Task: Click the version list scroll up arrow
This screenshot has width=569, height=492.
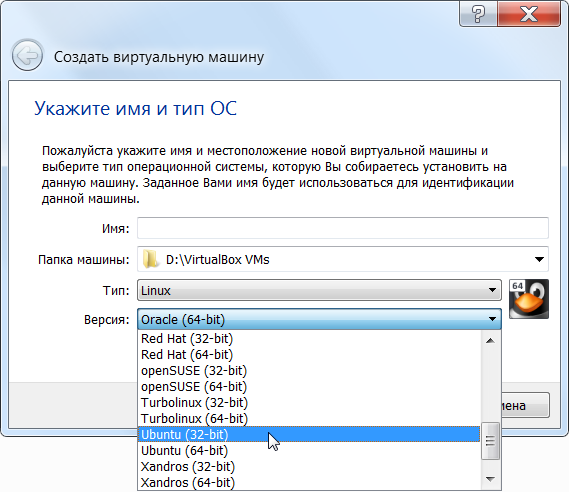Action: point(490,340)
